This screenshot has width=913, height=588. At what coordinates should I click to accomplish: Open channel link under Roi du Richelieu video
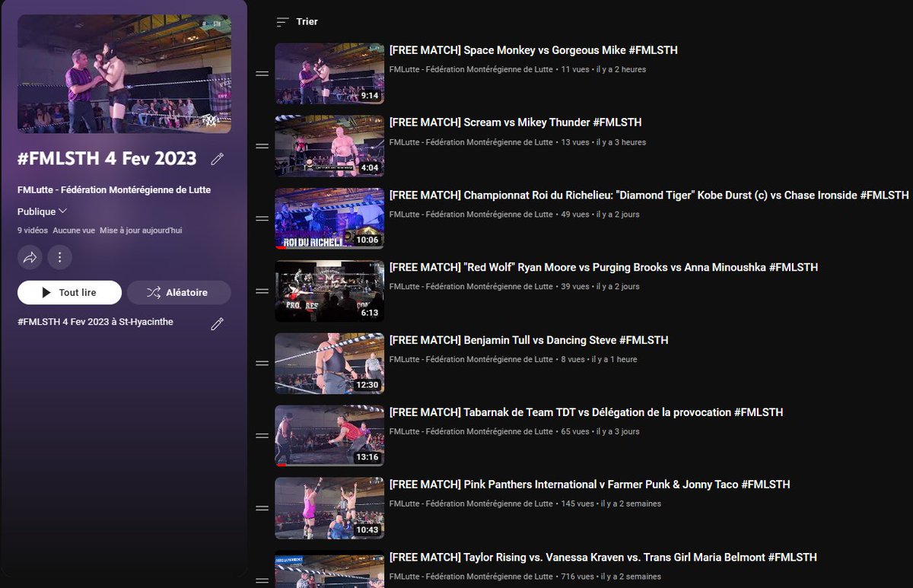pyautogui.click(x=471, y=215)
